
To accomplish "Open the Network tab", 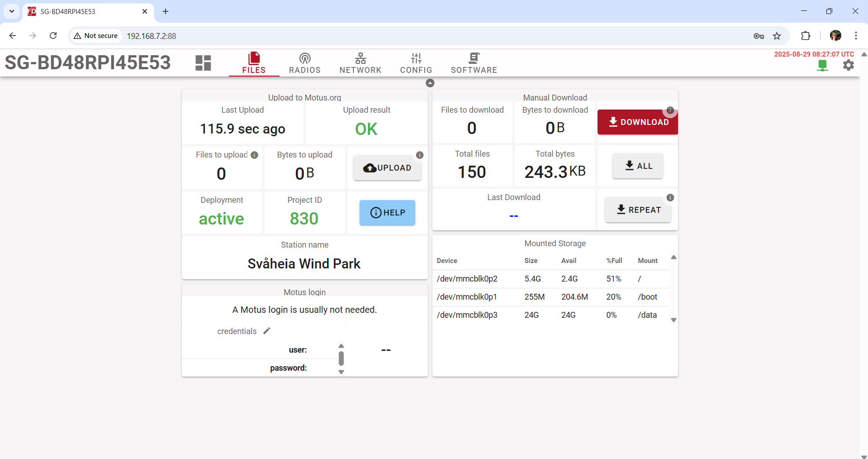I will pos(360,63).
